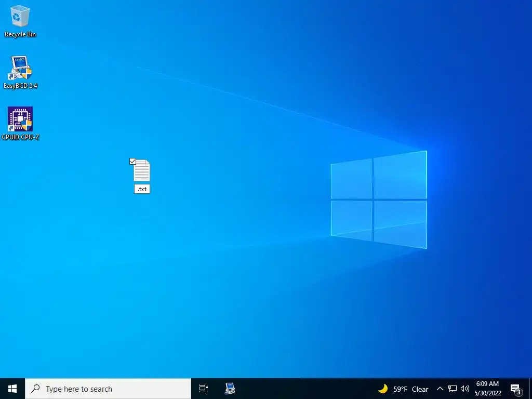Uncheck the checkbox on the .txt file
Screen dimensions: 532x399
pos(132,162)
